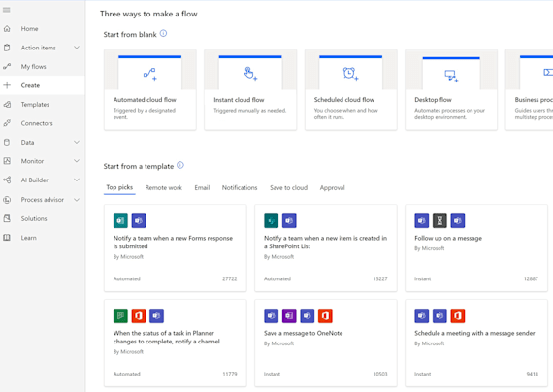Click the Monitor chart icon

click(x=7, y=161)
